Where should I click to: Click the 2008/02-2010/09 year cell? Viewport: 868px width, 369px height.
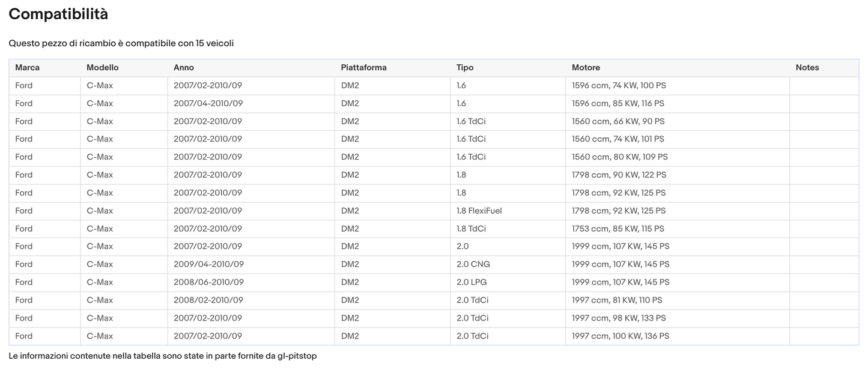point(208,300)
